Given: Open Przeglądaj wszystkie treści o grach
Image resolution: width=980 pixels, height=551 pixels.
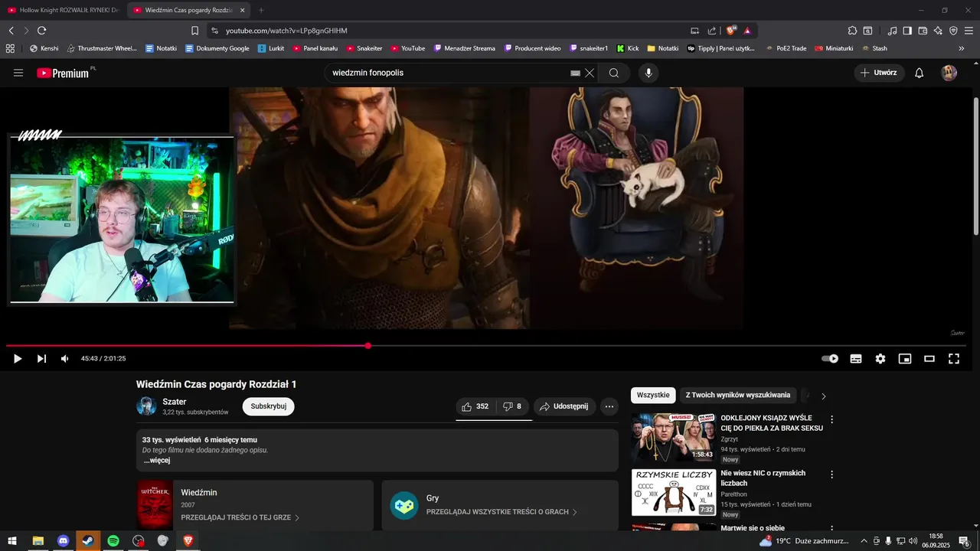Looking at the screenshot, I should (x=501, y=512).
